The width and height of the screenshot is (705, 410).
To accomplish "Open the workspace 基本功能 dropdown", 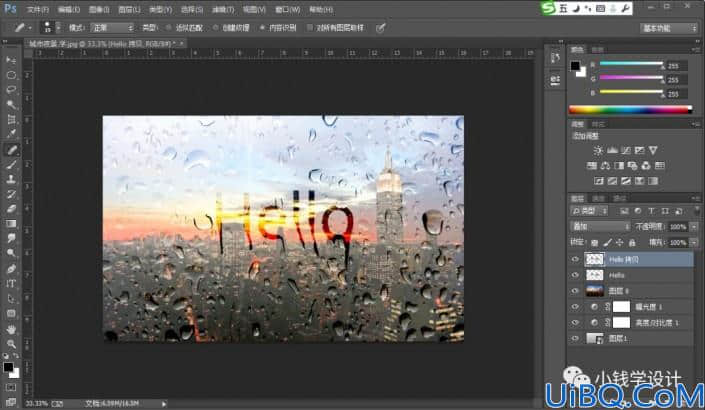I will pyautogui.click(x=668, y=28).
